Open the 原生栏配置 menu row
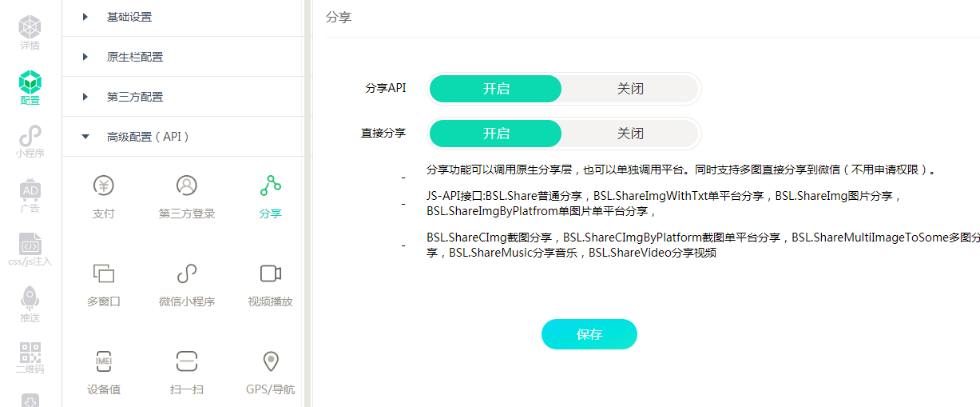980x407 pixels. (183, 57)
